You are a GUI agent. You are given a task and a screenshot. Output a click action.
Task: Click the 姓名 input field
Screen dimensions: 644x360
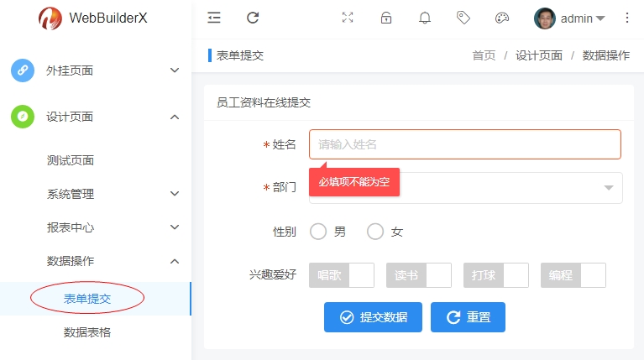pyautogui.click(x=465, y=144)
